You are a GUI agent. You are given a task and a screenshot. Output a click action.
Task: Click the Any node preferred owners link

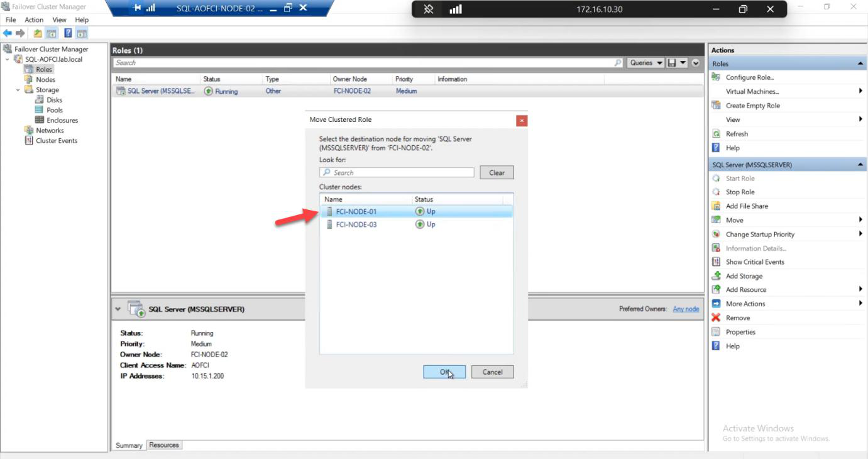coord(686,309)
